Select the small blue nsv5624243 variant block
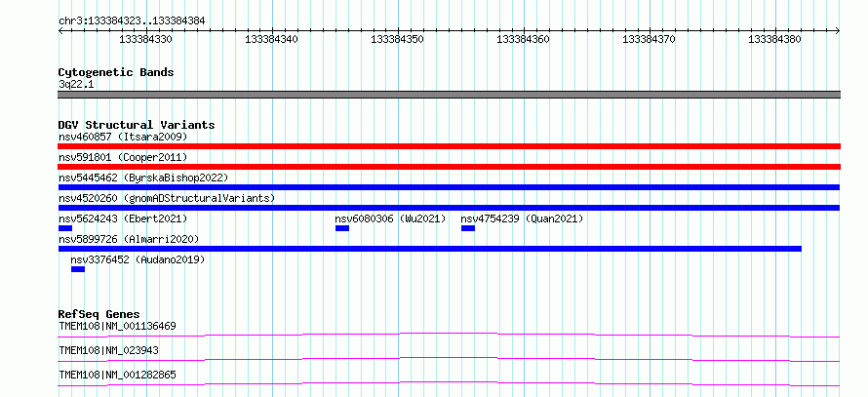This screenshot has width=868, height=397. pyautogui.click(x=65, y=228)
